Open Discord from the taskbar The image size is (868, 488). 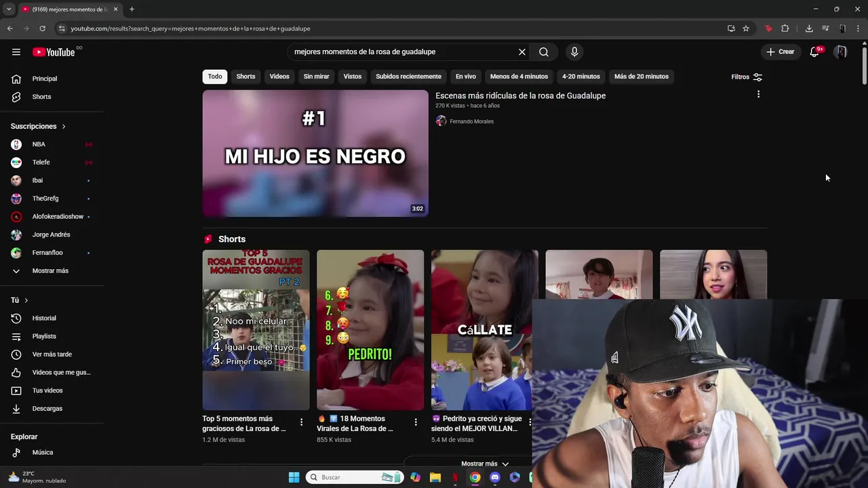[x=495, y=477]
